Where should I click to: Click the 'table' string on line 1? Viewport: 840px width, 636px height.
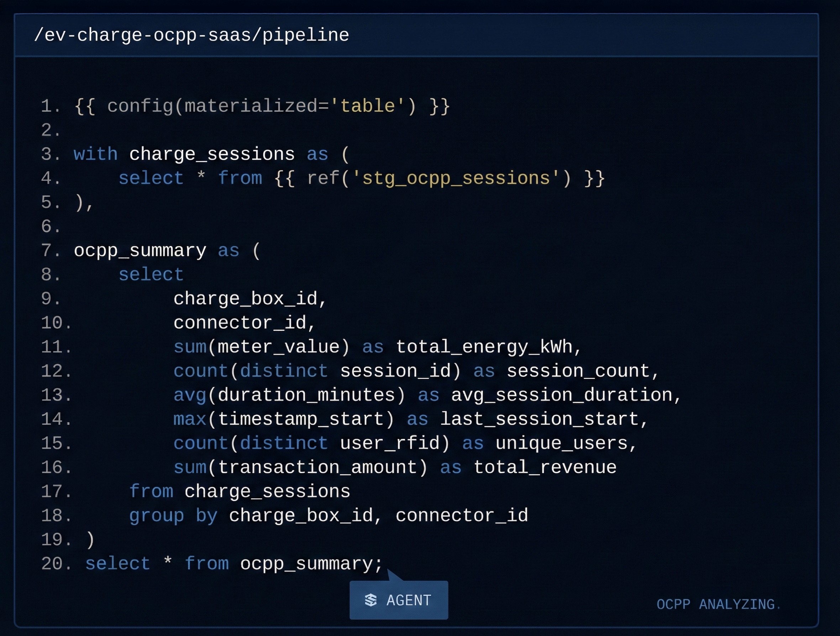click(x=367, y=106)
